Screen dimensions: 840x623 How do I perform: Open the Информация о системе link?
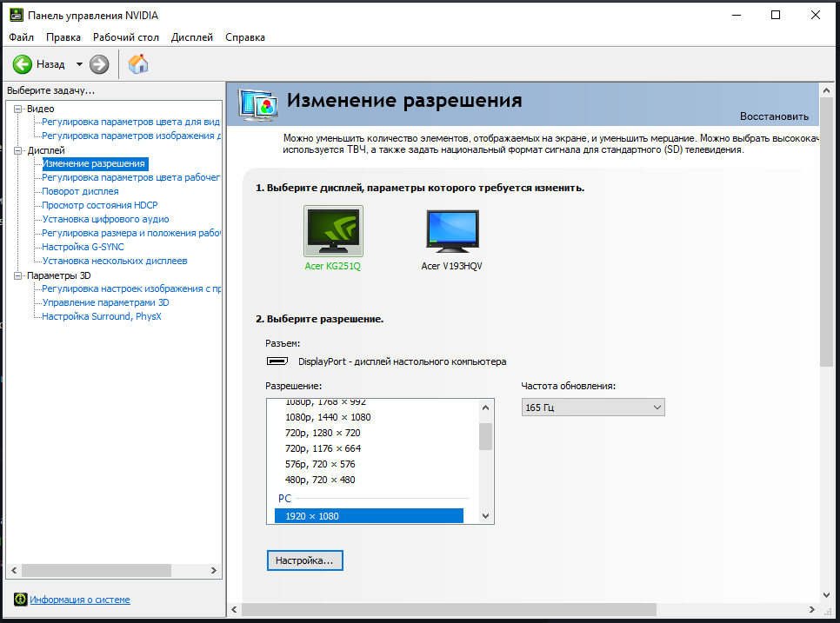80,600
